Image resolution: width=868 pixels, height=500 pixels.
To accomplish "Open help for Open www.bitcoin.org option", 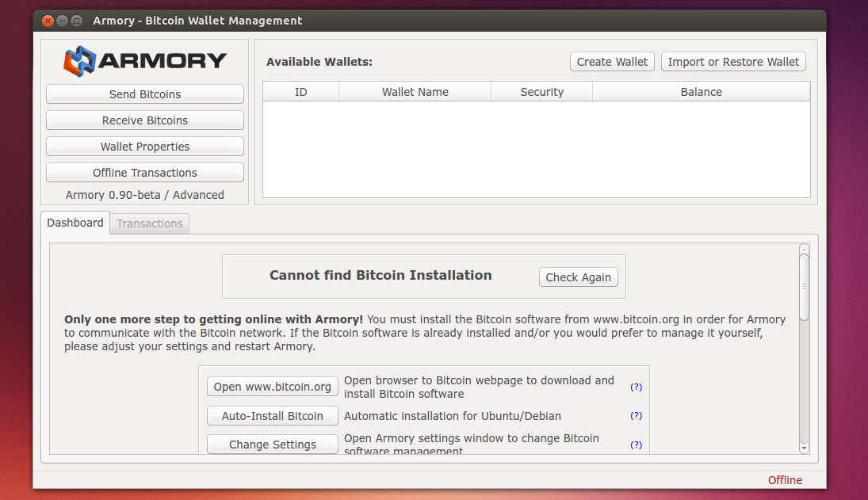I will (x=636, y=387).
